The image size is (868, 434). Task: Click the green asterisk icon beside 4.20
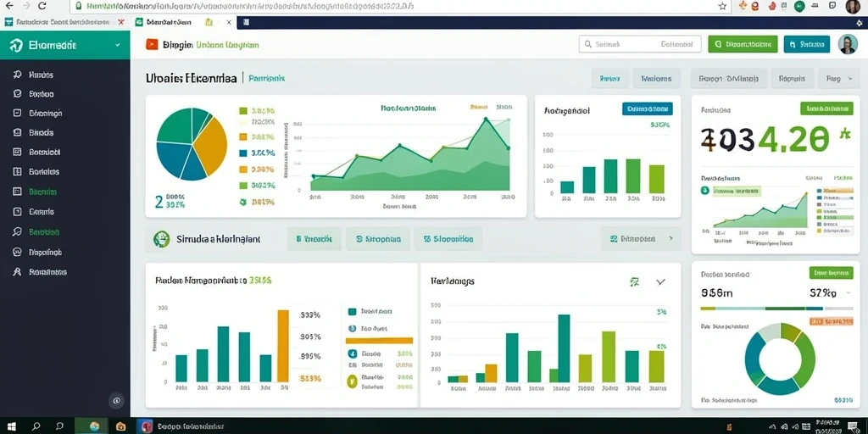coord(845,134)
